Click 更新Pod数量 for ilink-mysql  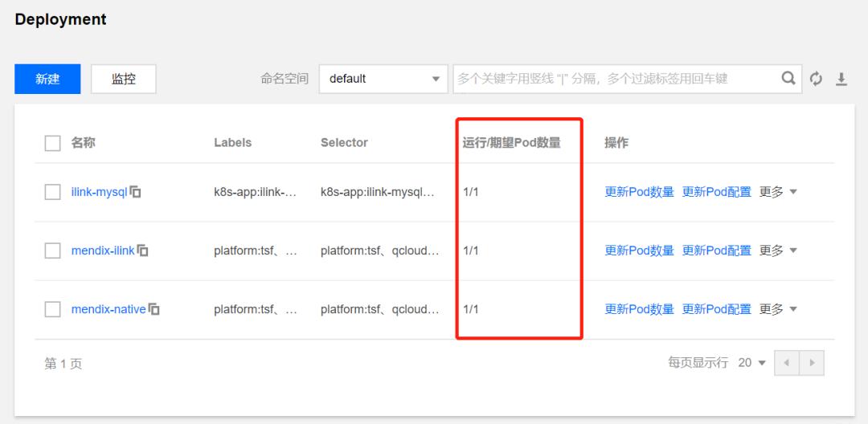click(640, 192)
